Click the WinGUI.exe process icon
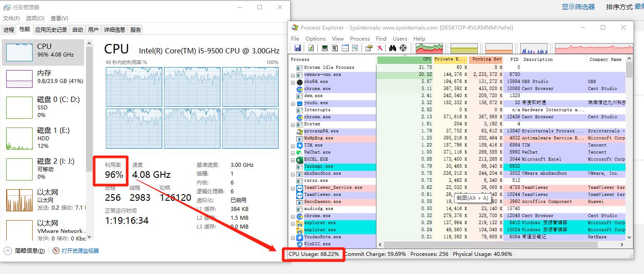 click(300, 244)
